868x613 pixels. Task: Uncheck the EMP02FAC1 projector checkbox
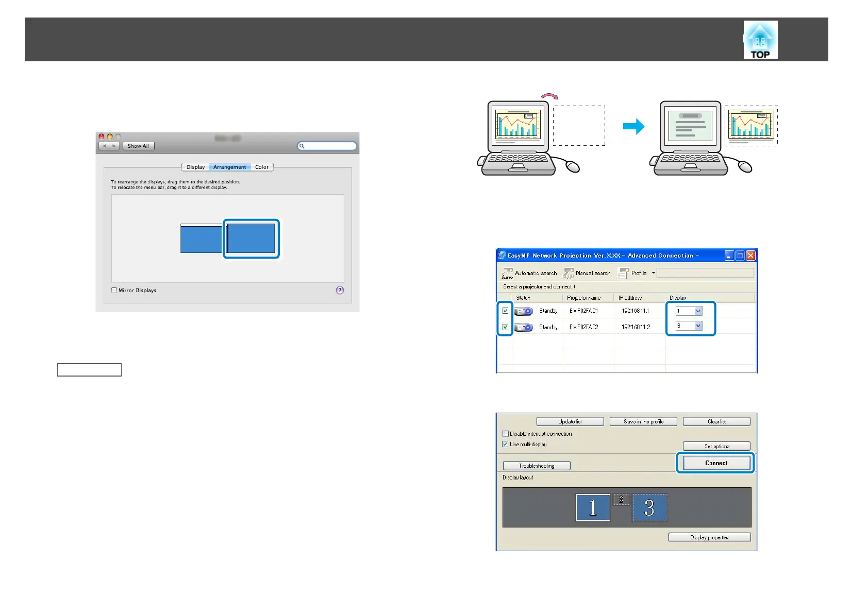505,311
